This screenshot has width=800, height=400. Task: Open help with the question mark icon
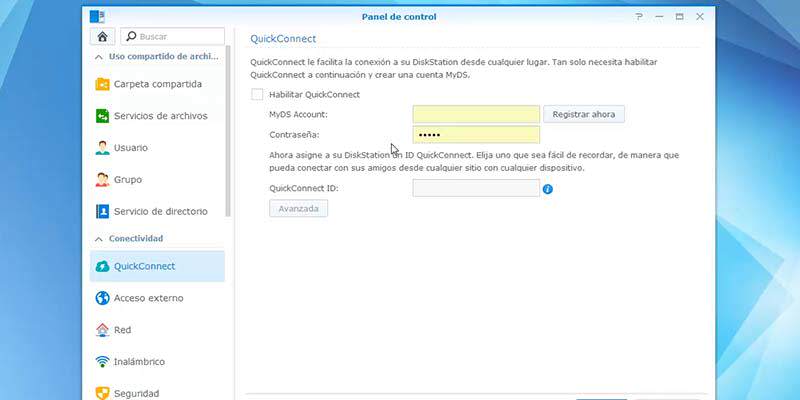point(639,17)
